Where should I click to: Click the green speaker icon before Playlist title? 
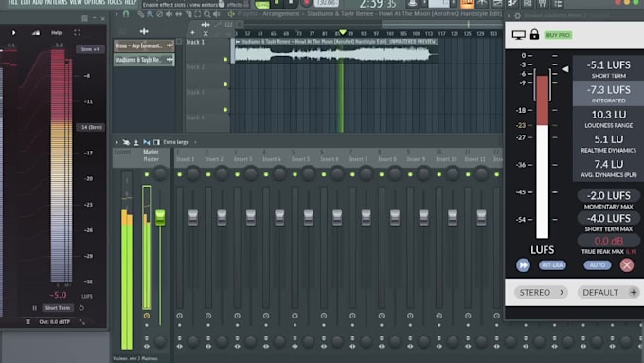pyautogui.click(x=231, y=14)
